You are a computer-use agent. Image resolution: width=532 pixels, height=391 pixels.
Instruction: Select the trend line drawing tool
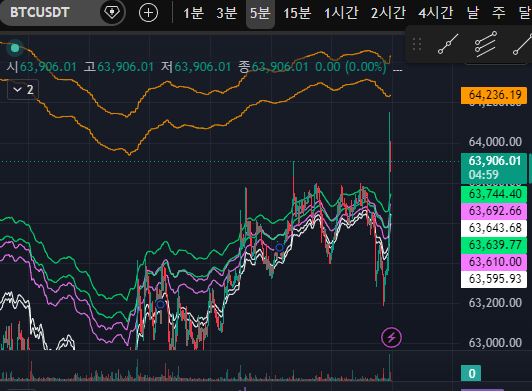point(448,44)
